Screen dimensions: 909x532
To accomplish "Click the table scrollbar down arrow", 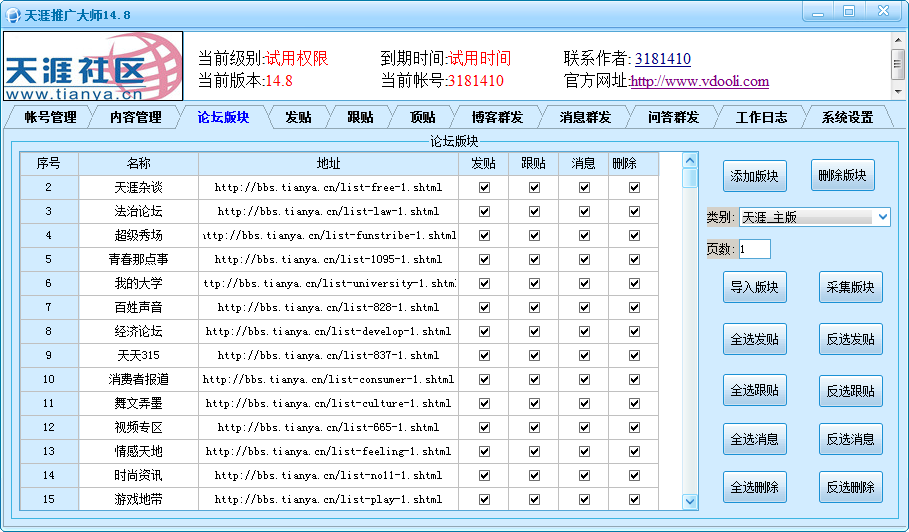I will pyautogui.click(x=690, y=501).
